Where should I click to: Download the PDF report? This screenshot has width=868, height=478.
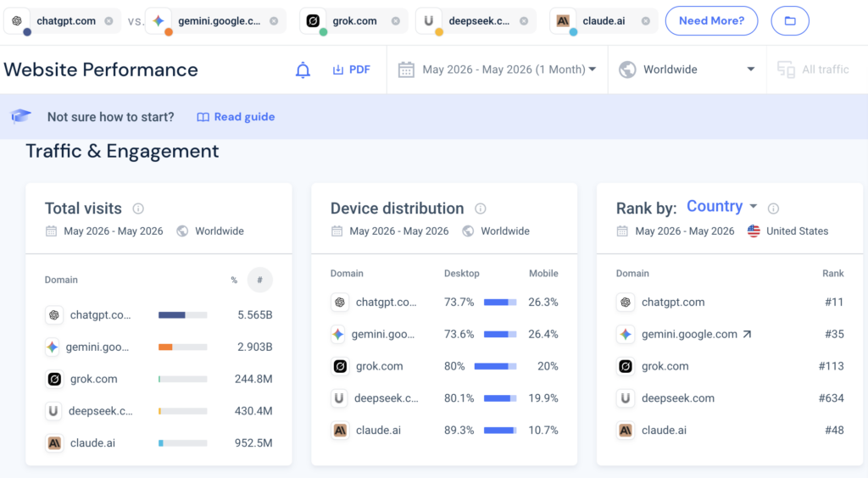[x=352, y=69]
